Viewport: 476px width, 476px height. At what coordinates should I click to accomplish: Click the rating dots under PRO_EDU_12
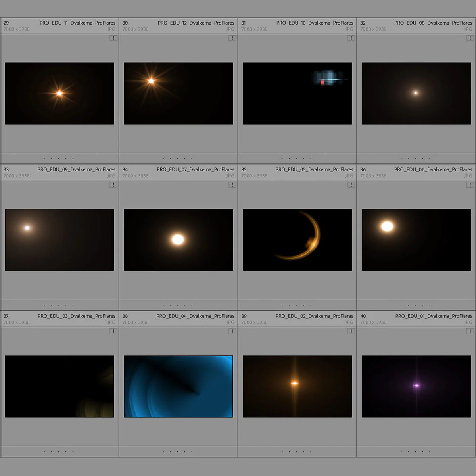tap(177, 159)
